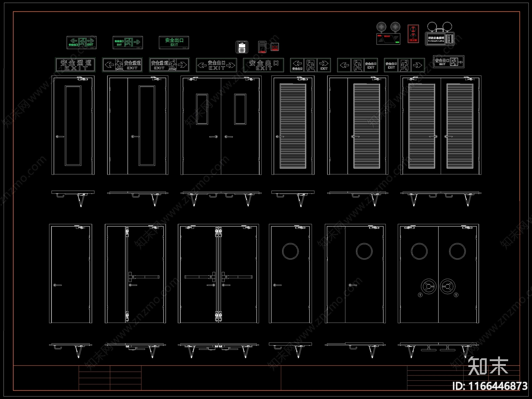Select the 安全出口 EXIT sign with both arrows
The height and width of the screenshot is (399, 532).
coord(216,65)
